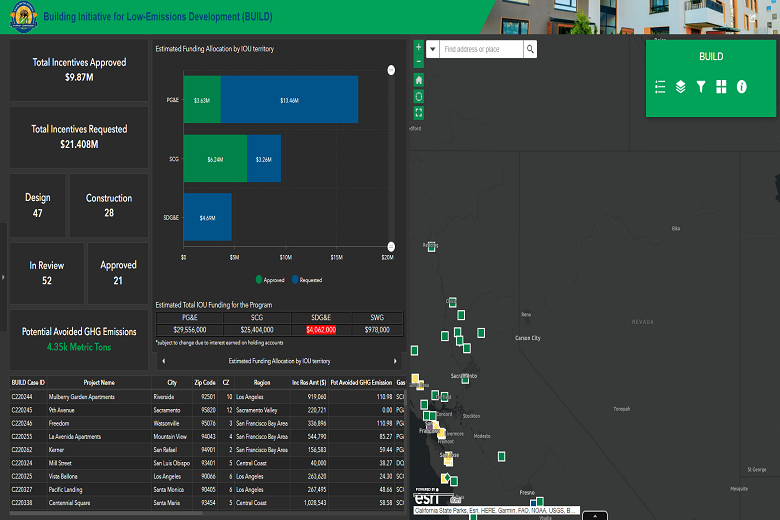Open the search source dropdown arrow
Screen dimensions: 780x520
433,49
